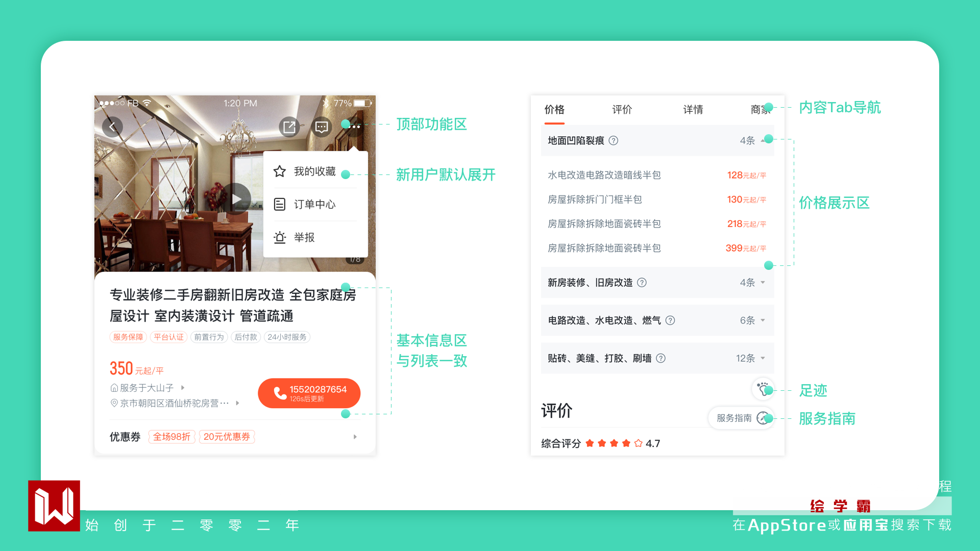980x551 pixels.
Task: Open the chat message icon
Action: pos(322,127)
